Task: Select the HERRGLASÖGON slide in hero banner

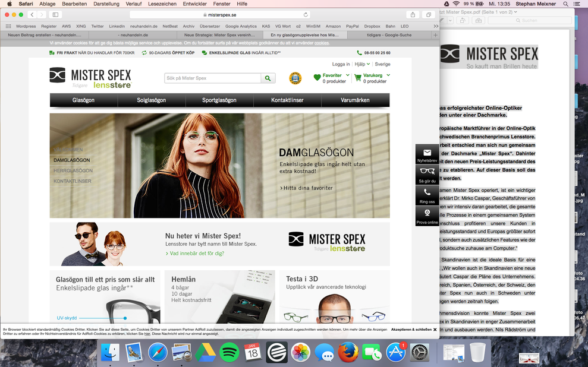Action: click(x=73, y=170)
